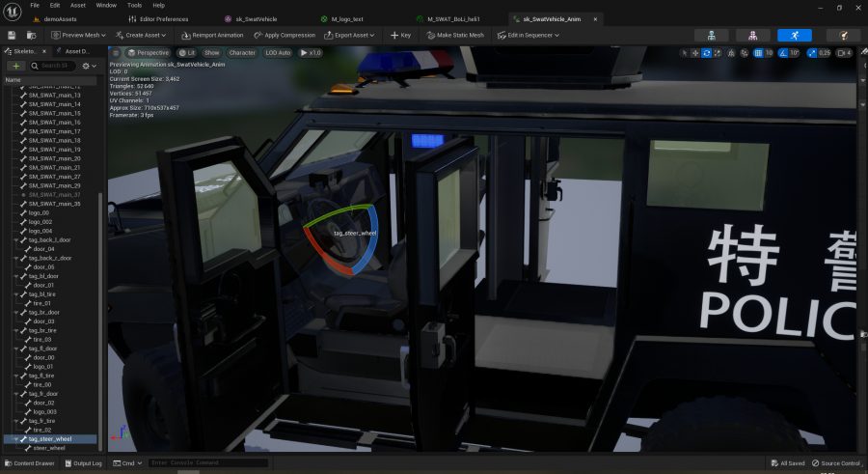This screenshot has width=868, height=474.
Task: Open the Skeleton editing mode
Action: [x=712, y=36]
